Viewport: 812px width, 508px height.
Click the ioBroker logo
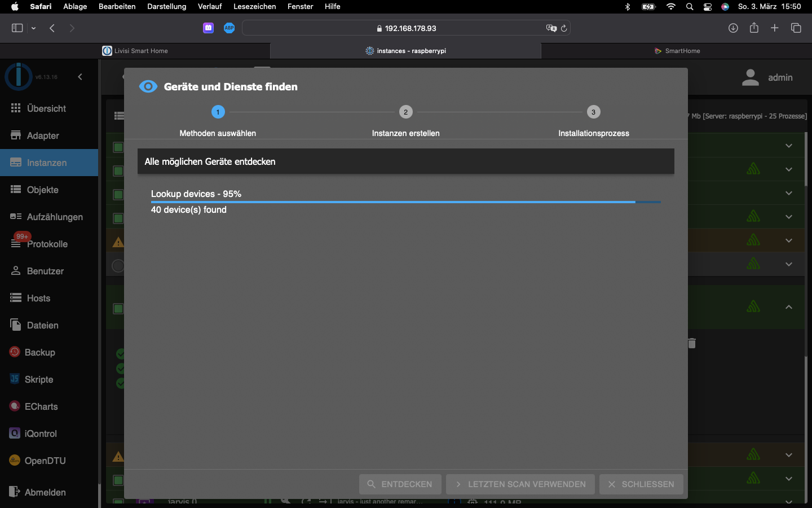(19, 76)
